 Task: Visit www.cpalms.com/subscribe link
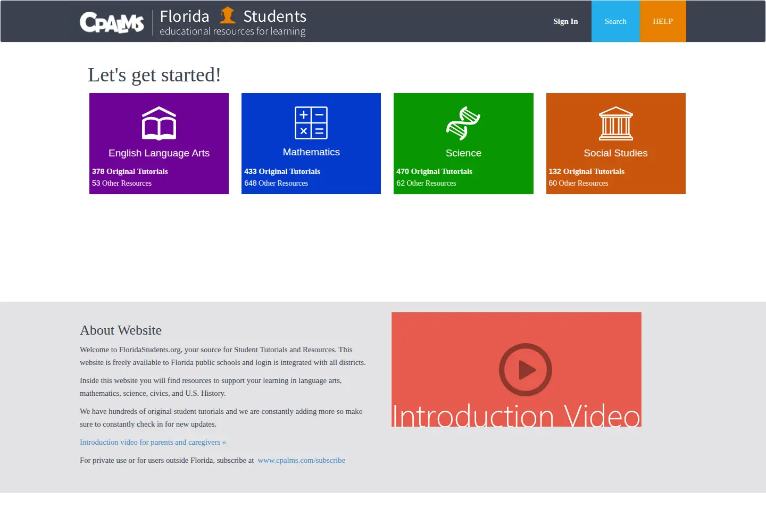coord(302,460)
